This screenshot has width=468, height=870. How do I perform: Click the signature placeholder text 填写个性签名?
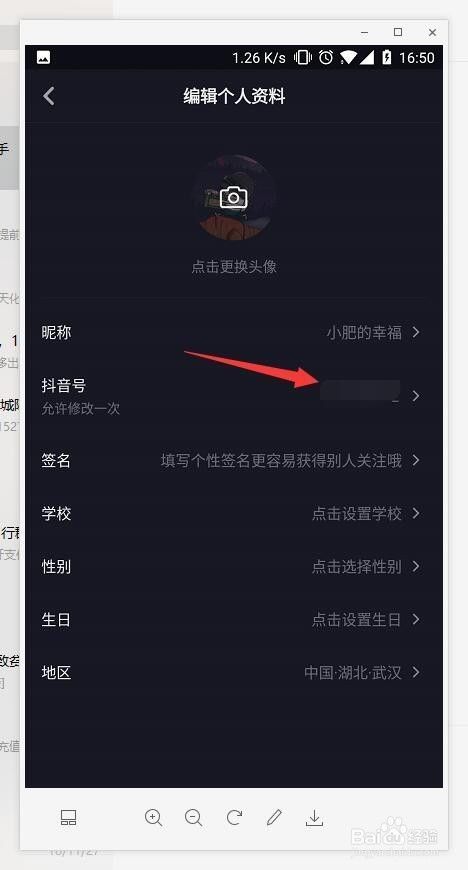point(205,461)
